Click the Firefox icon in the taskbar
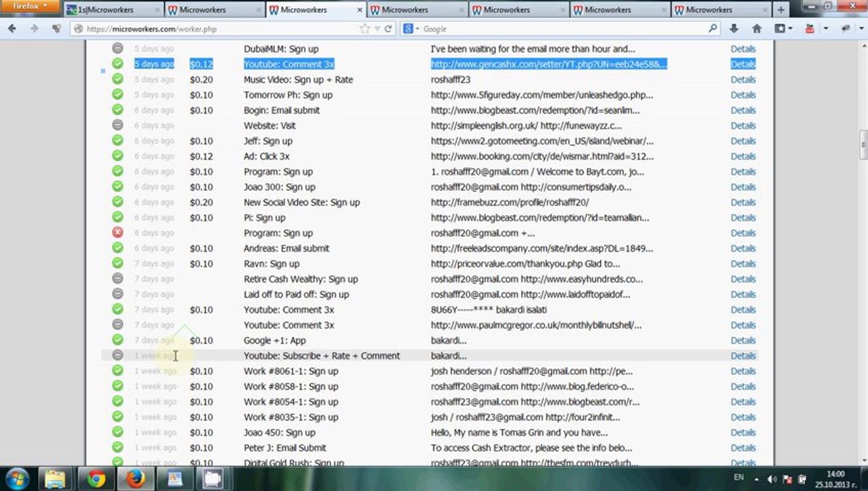Image resolution: width=868 pixels, height=491 pixels. (x=135, y=479)
